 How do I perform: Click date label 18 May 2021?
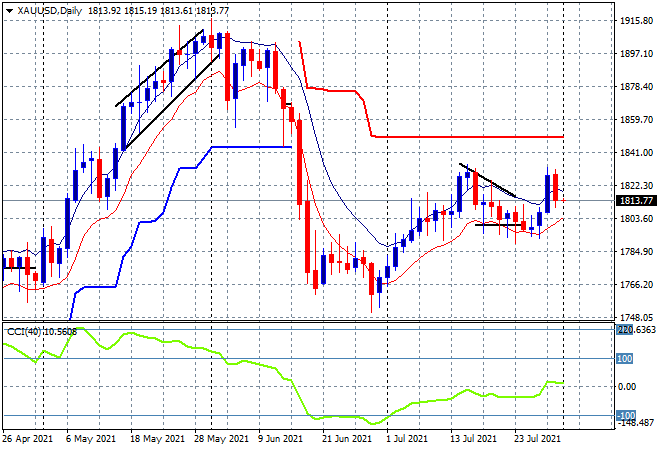pos(157,439)
